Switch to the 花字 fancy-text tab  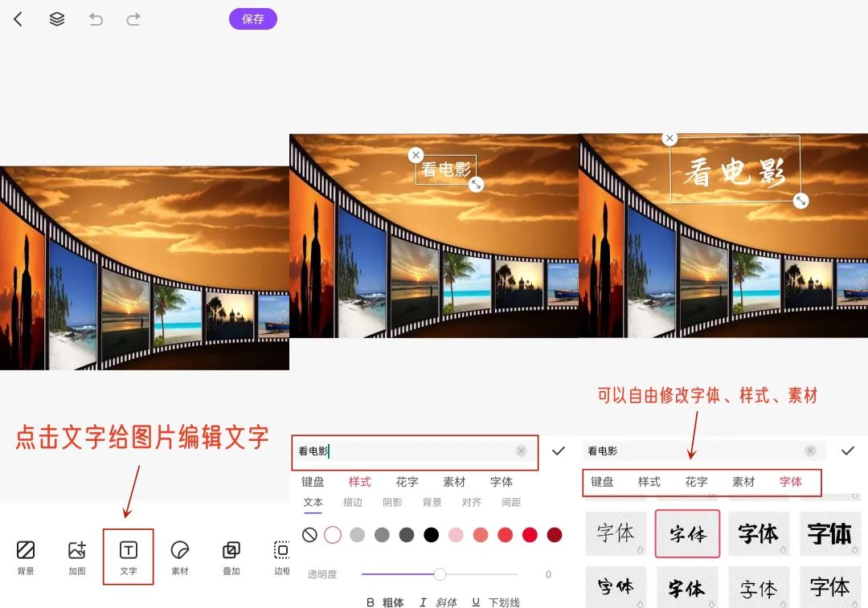[x=407, y=482]
